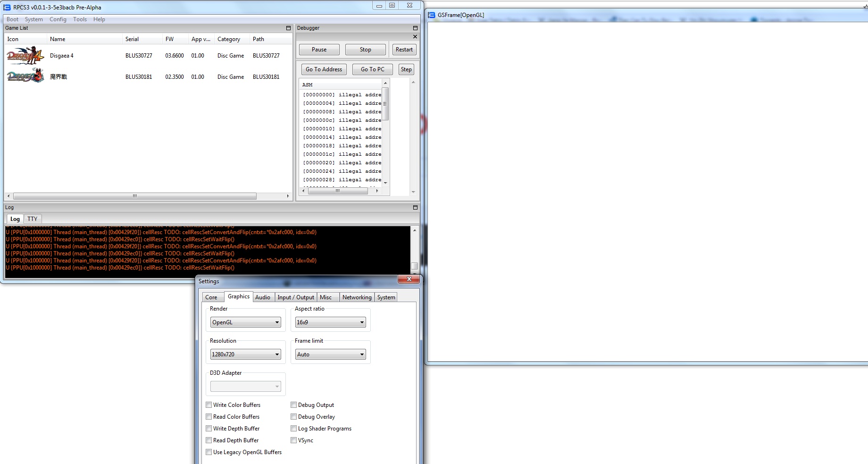Enable Write Color Buffers checkbox
Screen dimensions: 868x464
[209, 405]
